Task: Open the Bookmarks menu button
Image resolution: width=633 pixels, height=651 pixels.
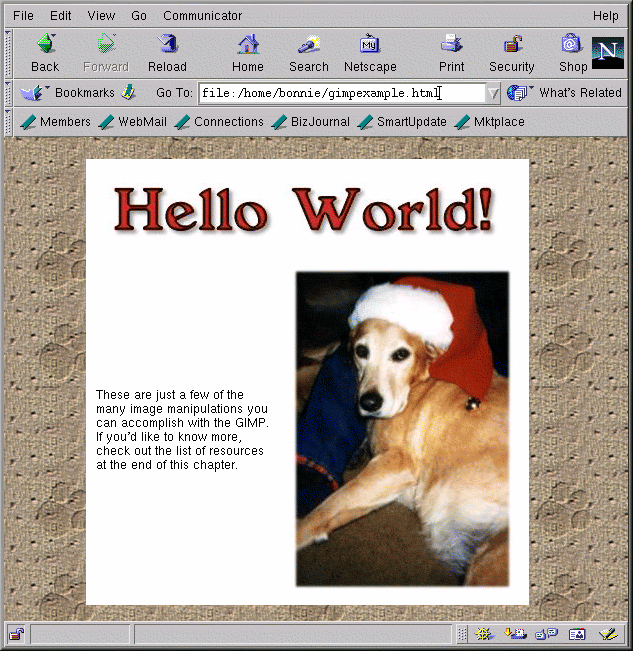Action: pos(68,93)
